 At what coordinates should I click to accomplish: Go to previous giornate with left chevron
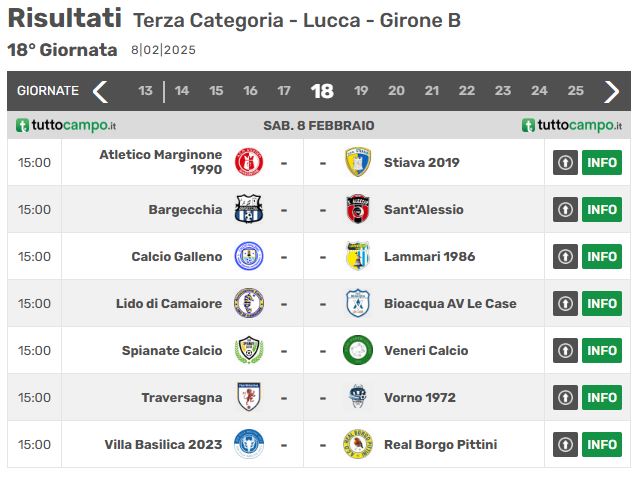point(100,91)
